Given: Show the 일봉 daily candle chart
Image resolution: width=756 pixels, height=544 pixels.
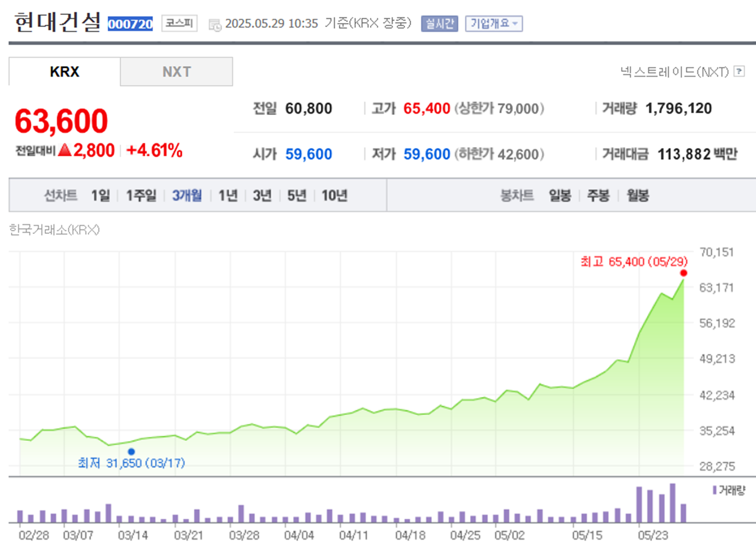Looking at the screenshot, I should click(x=559, y=195).
